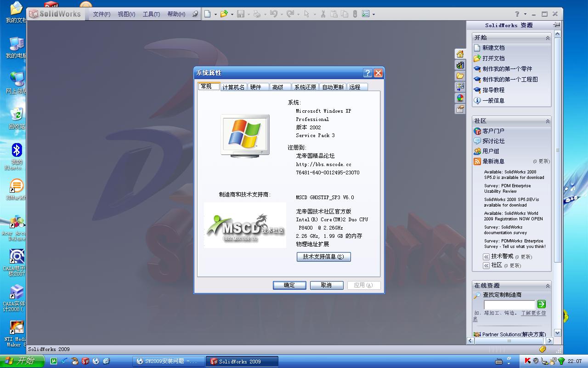The height and width of the screenshot is (368, 588).
Task: Open the 探讨论坛 link
Action: click(x=493, y=141)
